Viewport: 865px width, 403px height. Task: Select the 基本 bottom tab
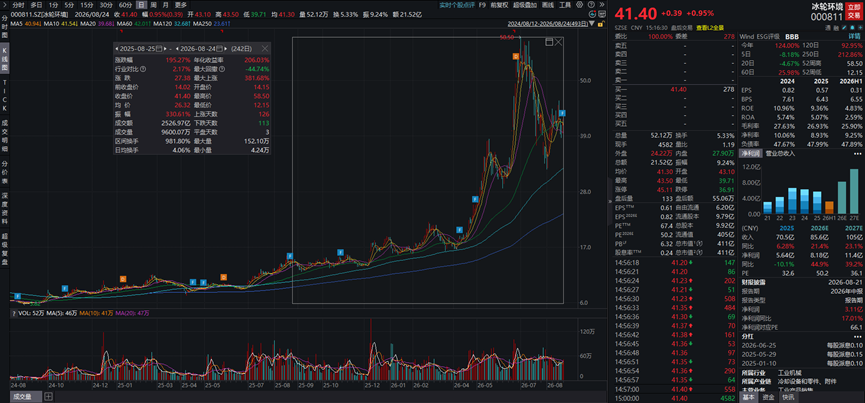tap(749, 397)
